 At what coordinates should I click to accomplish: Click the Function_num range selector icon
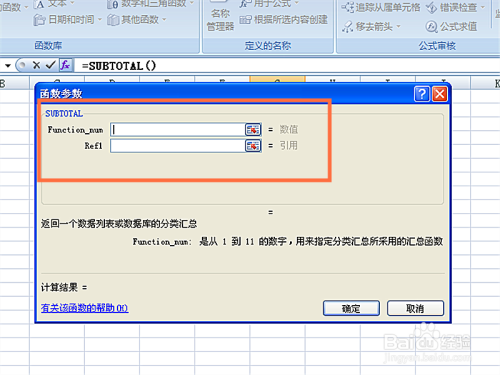[x=253, y=130]
